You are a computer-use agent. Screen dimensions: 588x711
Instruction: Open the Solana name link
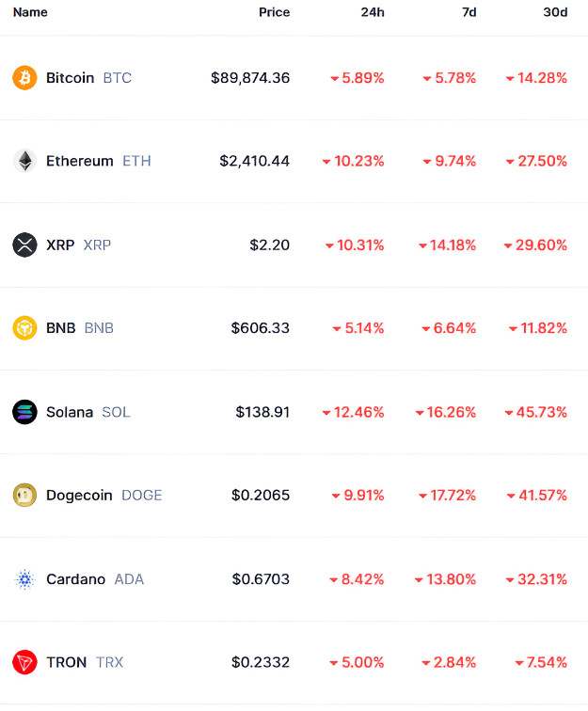[x=70, y=412]
